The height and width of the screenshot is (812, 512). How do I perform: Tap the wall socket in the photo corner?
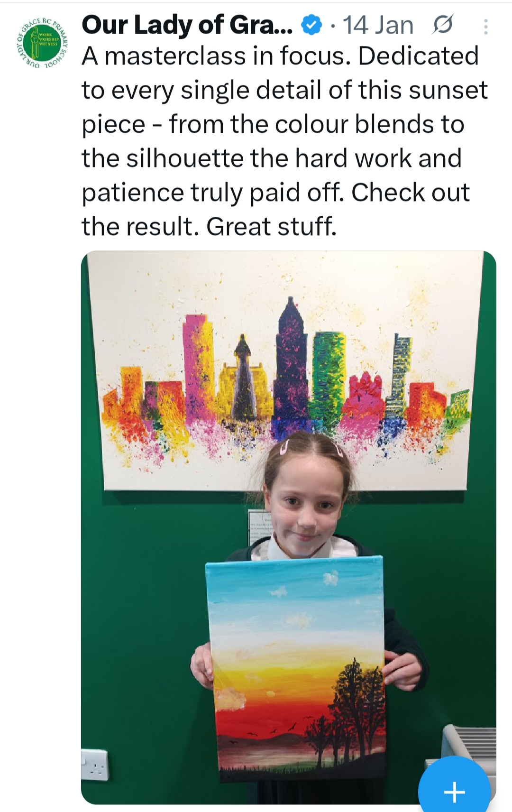[95, 765]
